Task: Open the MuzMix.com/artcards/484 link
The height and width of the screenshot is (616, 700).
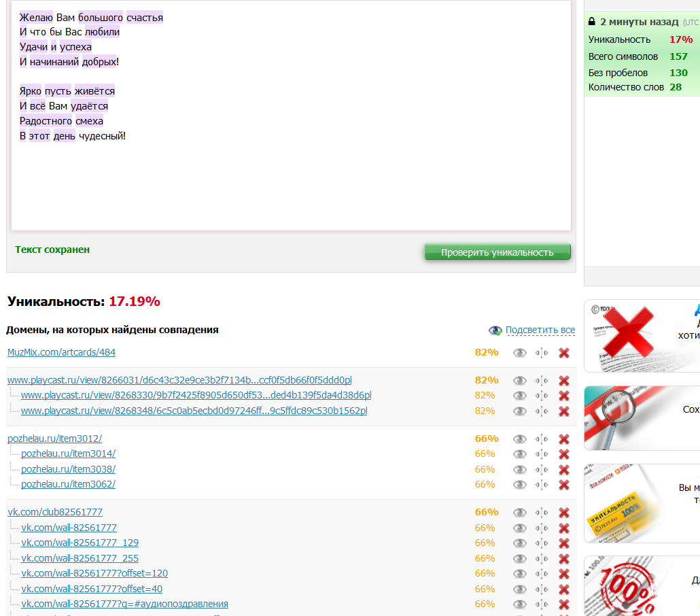Action: pos(61,352)
